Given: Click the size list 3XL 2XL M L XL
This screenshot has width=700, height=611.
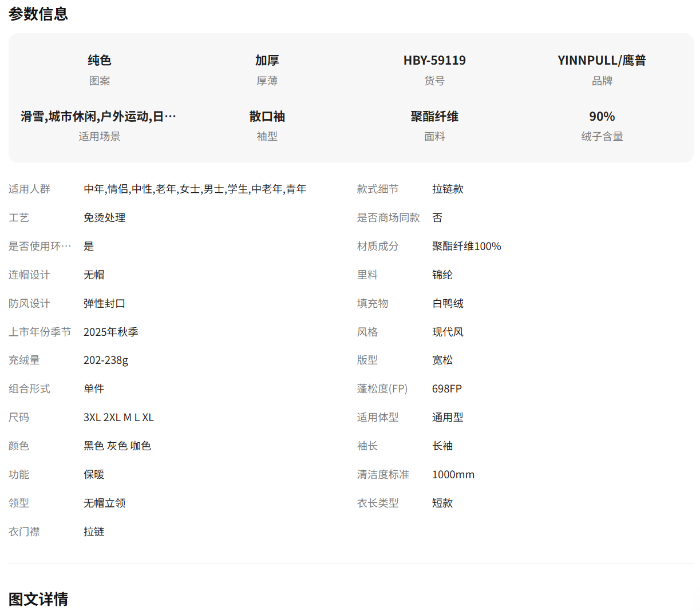Looking at the screenshot, I should point(118,418).
